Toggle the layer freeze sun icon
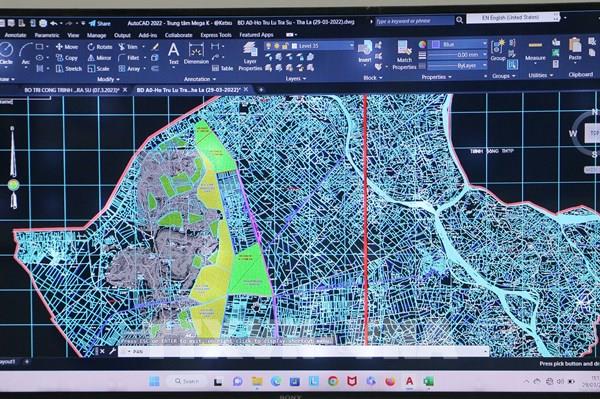This screenshot has height=399, width=600. [277, 46]
